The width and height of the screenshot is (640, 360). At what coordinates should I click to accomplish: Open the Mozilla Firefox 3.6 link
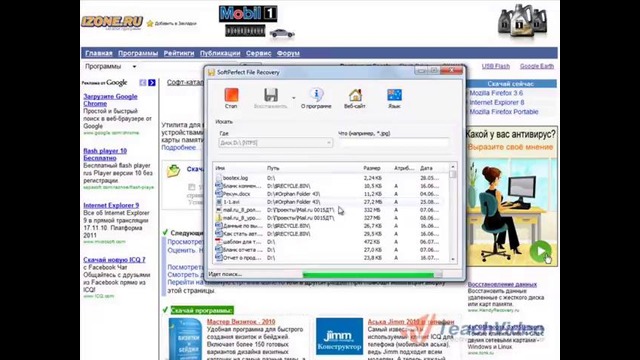coord(496,93)
